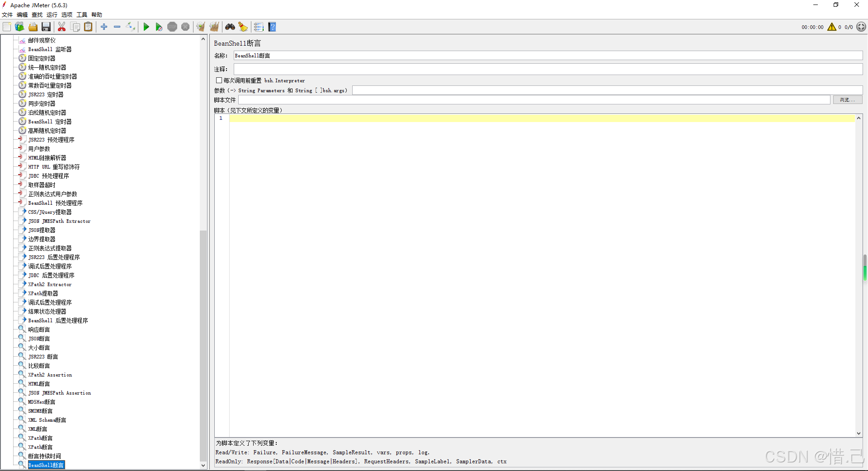Image resolution: width=868 pixels, height=471 pixels.
Task: Click line 1 of the script editor
Action: coord(542,118)
